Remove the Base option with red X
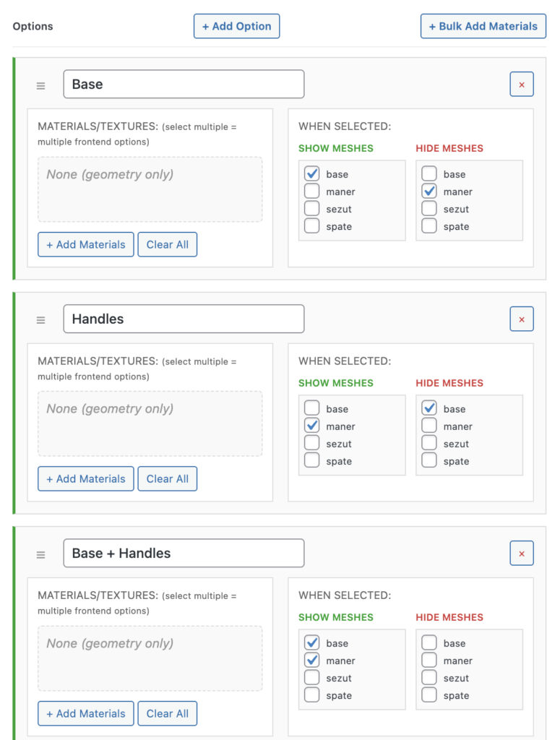This screenshot has width=560, height=740. click(522, 85)
